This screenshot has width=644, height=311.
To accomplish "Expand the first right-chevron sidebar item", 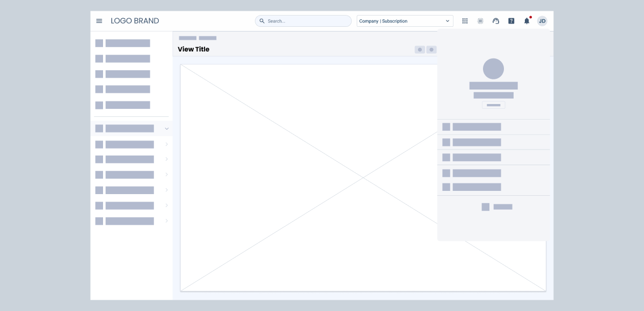I will point(166,144).
